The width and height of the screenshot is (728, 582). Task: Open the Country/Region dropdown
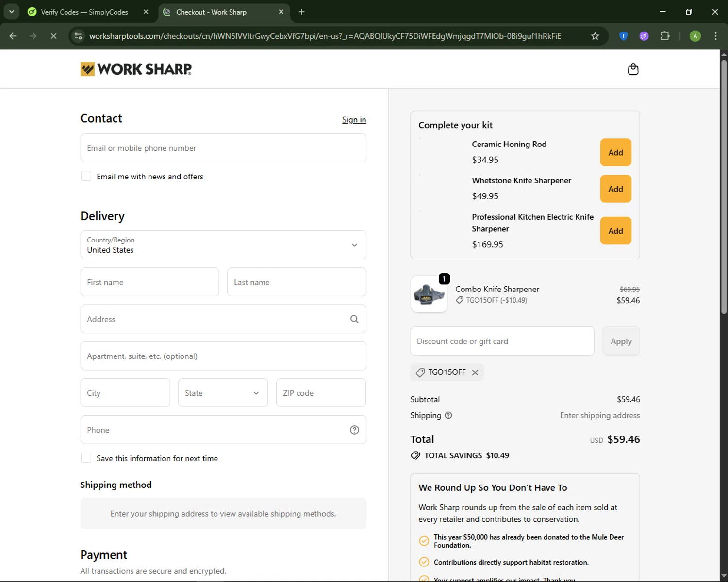(x=223, y=245)
